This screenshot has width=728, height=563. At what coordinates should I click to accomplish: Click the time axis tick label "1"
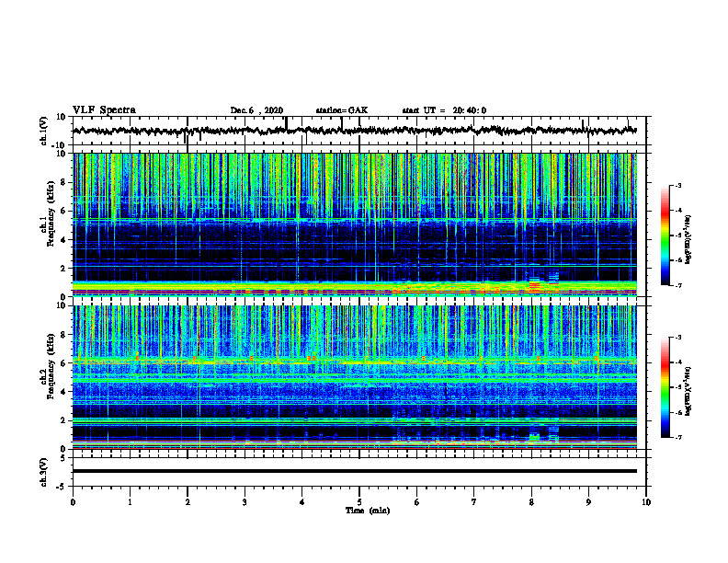click(x=130, y=502)
